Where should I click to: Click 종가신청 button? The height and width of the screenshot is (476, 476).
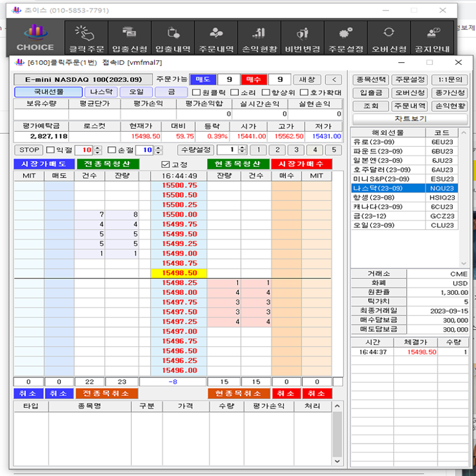pos(450,93)
